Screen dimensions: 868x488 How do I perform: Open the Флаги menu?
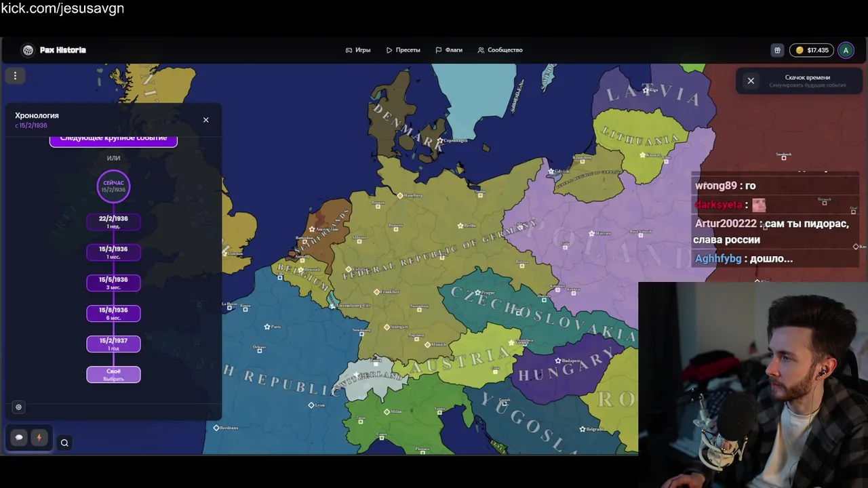pyautogui.click(x=449, y=50)
